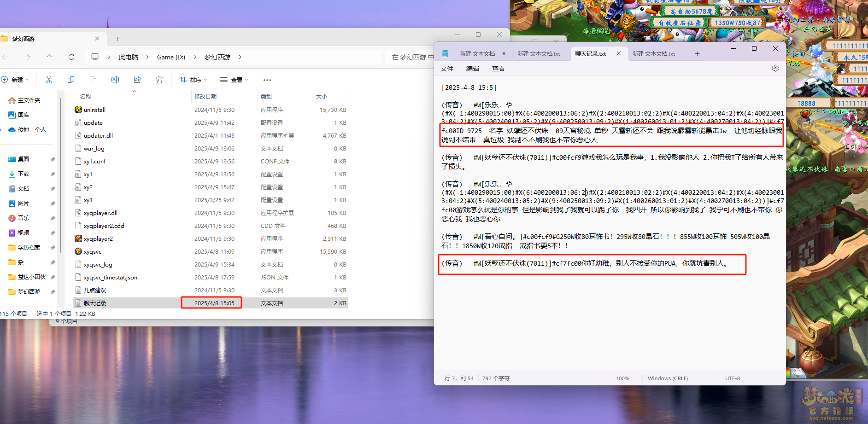Click the Rename icon in Explorer toolbar
Screen dimensions: 868x424
[115, 80]
